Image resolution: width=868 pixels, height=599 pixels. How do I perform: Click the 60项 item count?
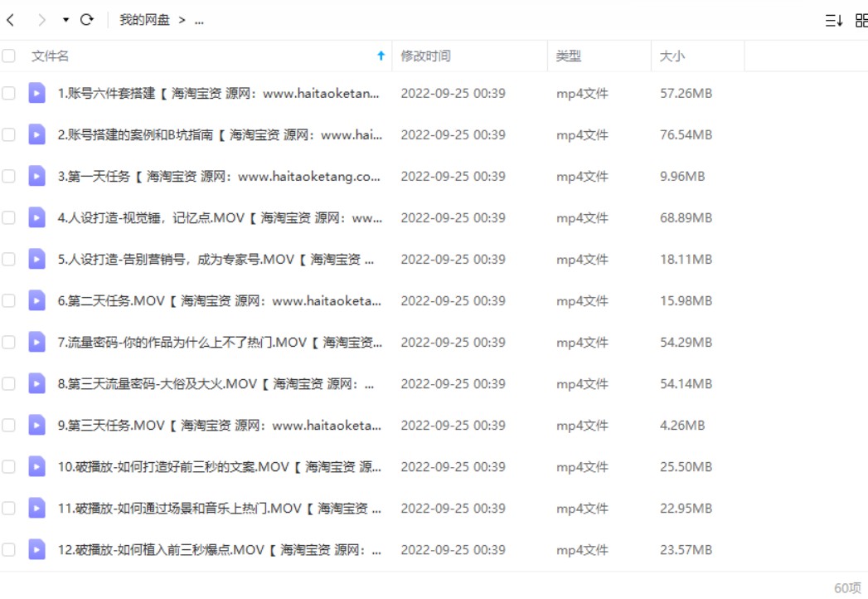(x=847, y=588)
